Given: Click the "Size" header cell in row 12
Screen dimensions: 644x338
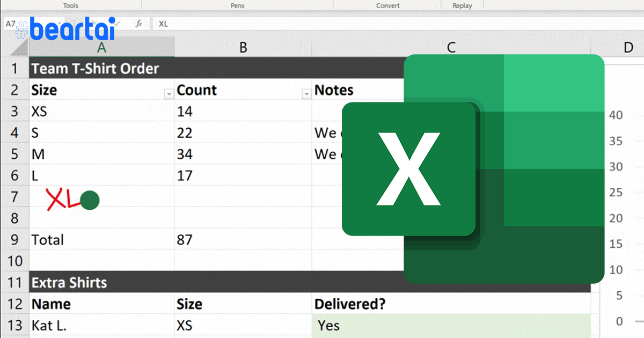Looking at the screenshot, I should click(x=243, y=304).
